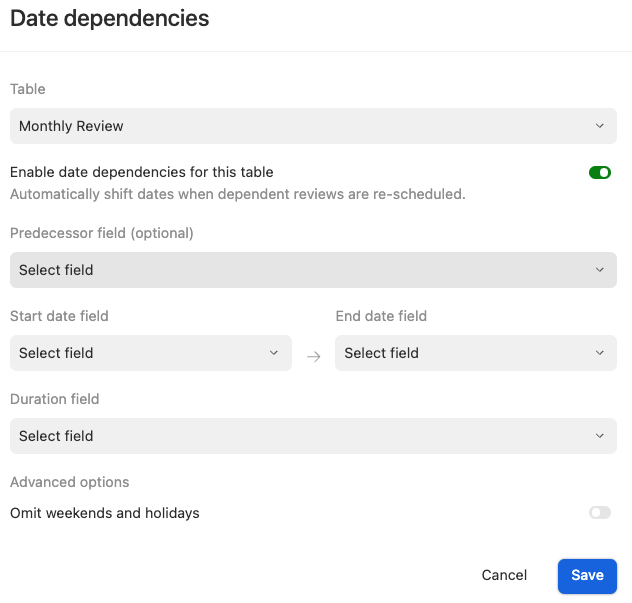Click the 'Enable date dependencies for this table' label
Screen dimensions: 632x603
pos(141,172)
